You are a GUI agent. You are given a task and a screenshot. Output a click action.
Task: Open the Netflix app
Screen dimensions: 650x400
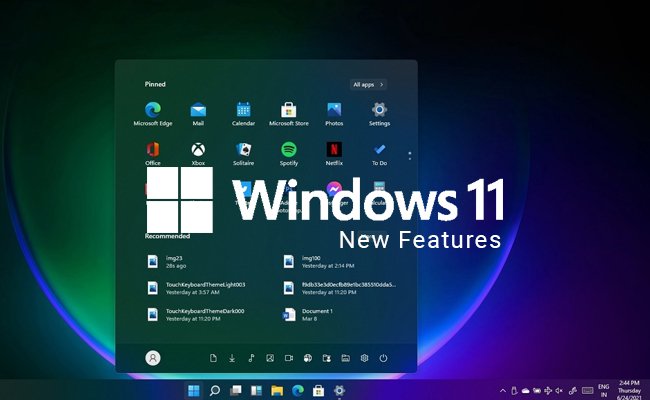(x=334, y=151)
